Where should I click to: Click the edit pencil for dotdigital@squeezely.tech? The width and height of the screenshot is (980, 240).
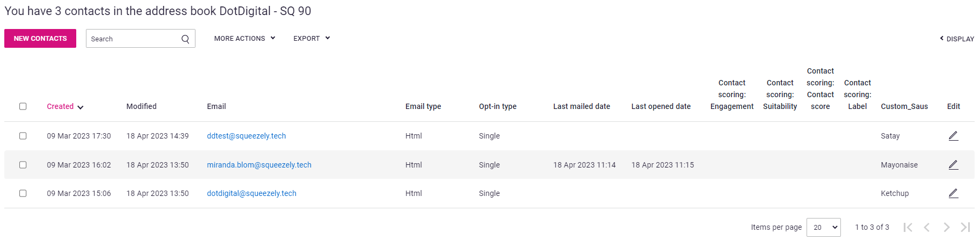pos(953,193)
